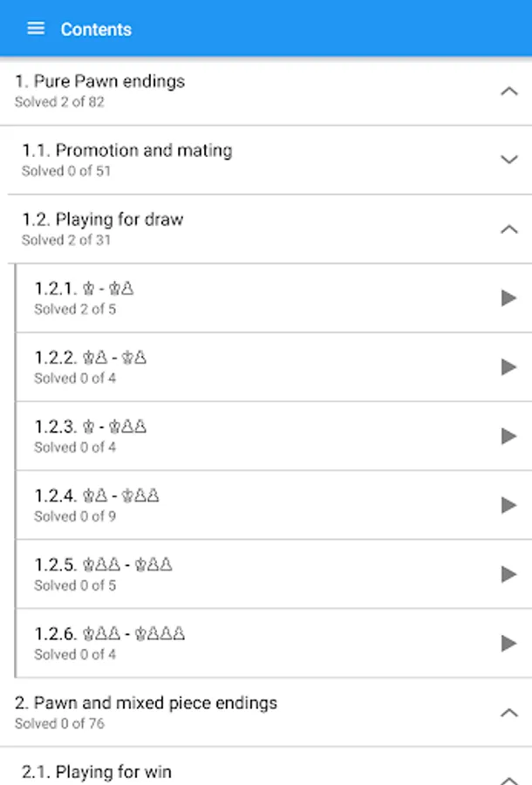Screen dimensions: 532x785
Task: Click the Contents header title
Action: pyautogui.click(x=96, y=30)
